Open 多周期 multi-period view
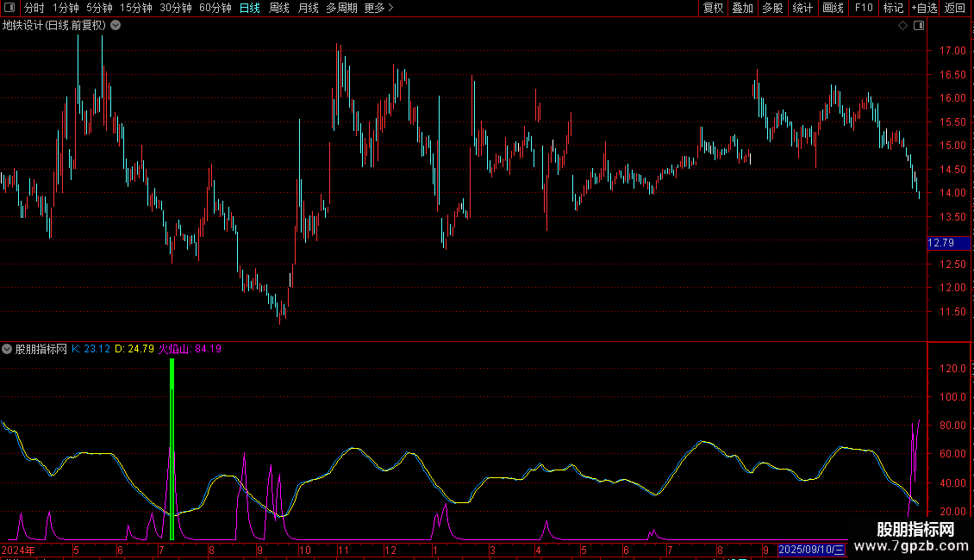Image resolution: width=974 pixels, height=560 pixels. [x=341, y=8]
